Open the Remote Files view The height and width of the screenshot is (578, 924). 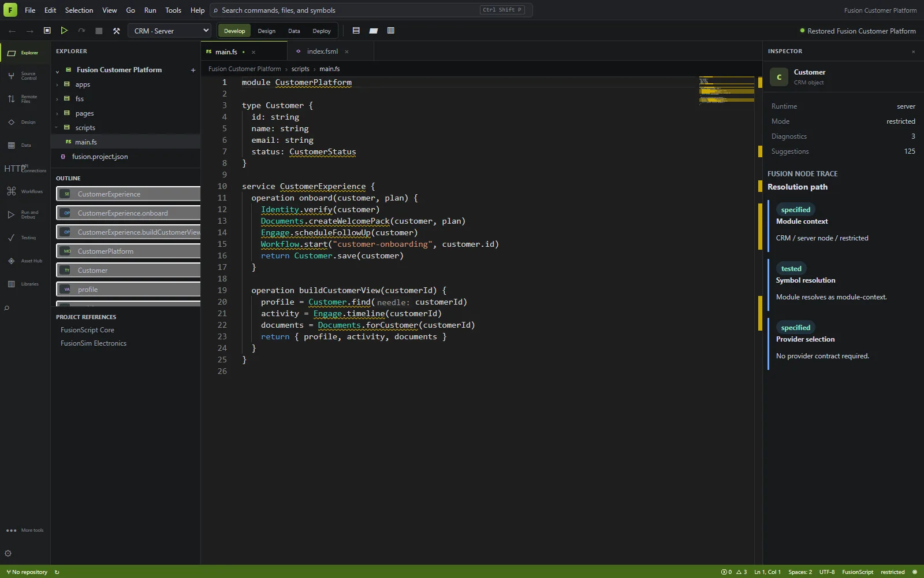(x=25, y=99)
